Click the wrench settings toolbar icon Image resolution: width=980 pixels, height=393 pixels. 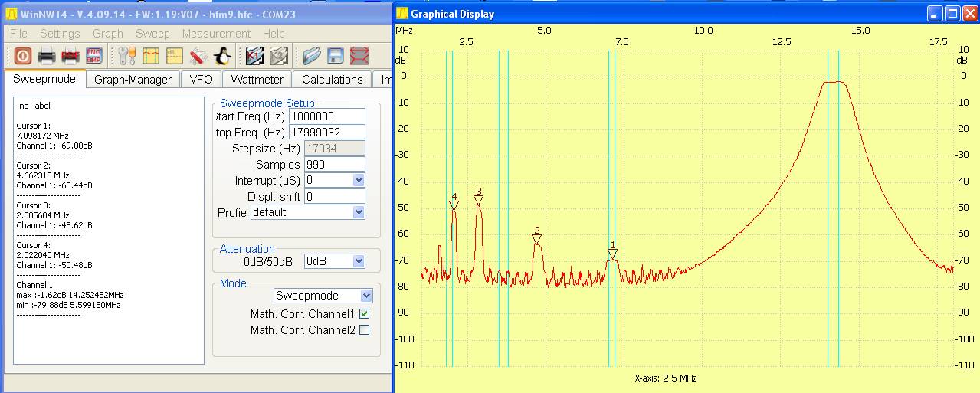coord(127,56)
